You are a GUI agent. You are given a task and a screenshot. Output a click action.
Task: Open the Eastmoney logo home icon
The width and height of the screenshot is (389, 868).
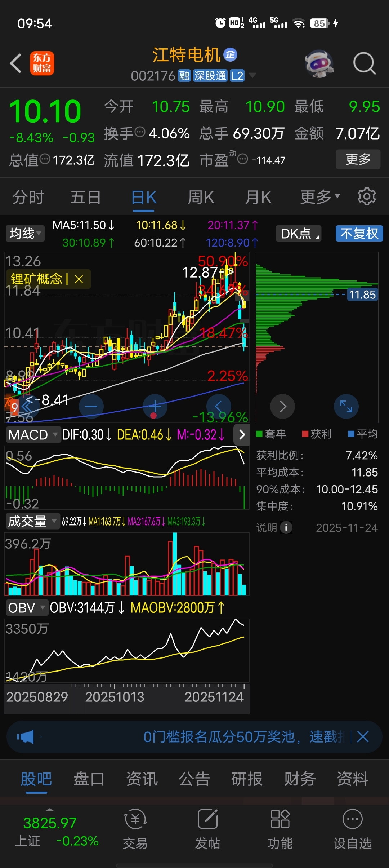[x=42, y=63]
